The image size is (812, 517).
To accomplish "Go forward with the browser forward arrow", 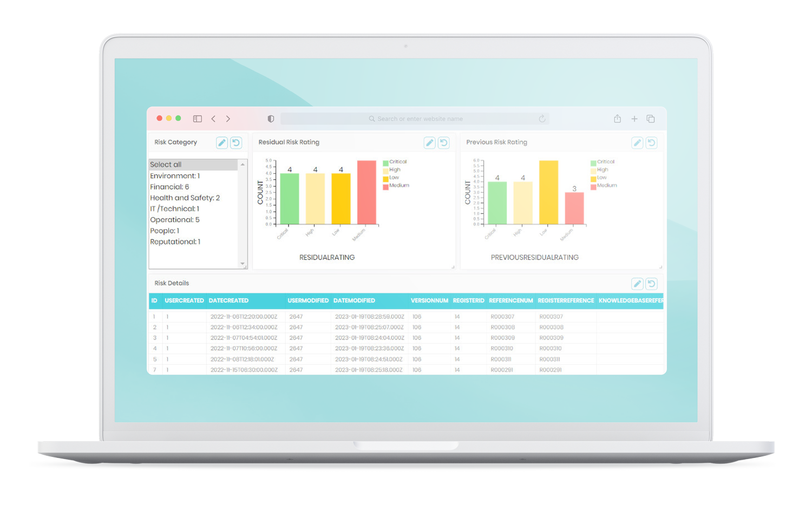I will pos(228,119).
